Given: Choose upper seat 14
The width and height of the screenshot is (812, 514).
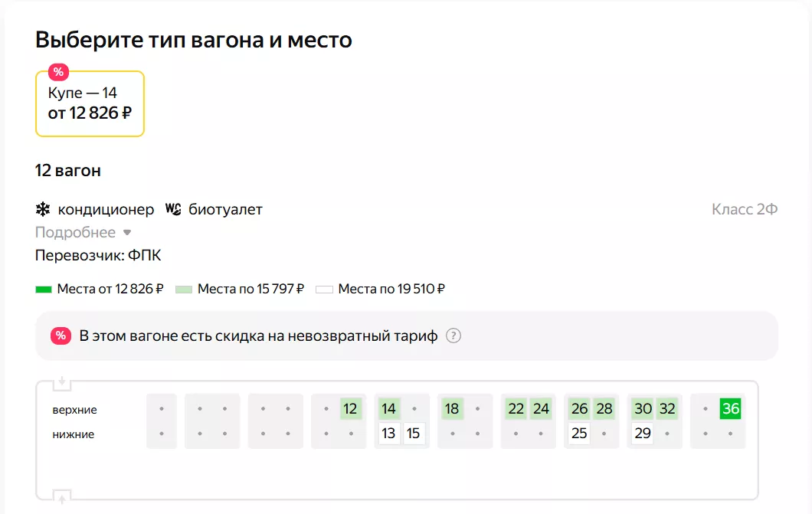Looking at the screenshot, I should pos(389,409).
